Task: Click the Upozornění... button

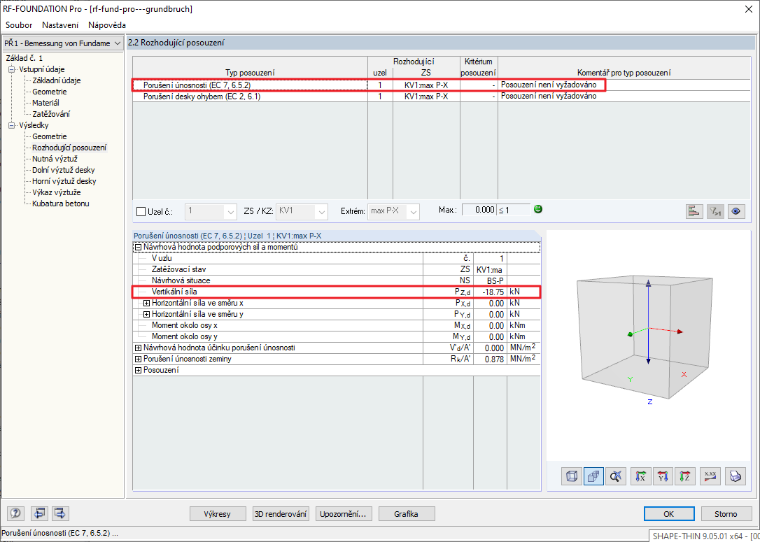Action: [343, 514]
